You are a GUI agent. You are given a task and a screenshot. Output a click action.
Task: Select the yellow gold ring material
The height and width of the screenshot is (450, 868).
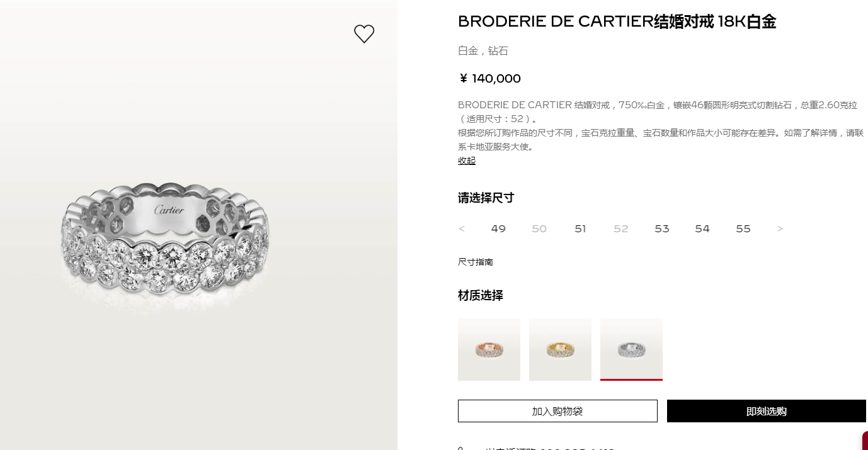(x=560, y=349)
